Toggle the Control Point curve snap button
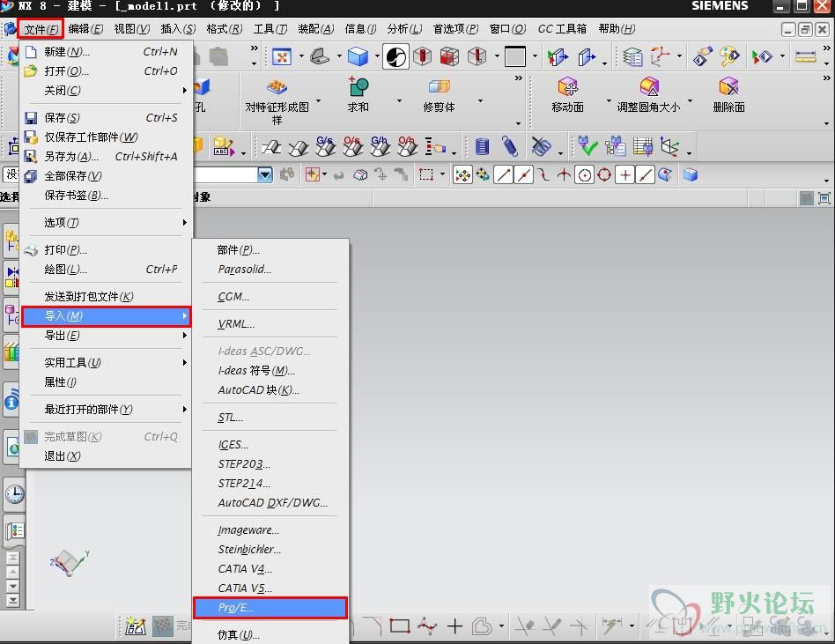The width and height of the screenshot is (835, 644). [543, 174]
